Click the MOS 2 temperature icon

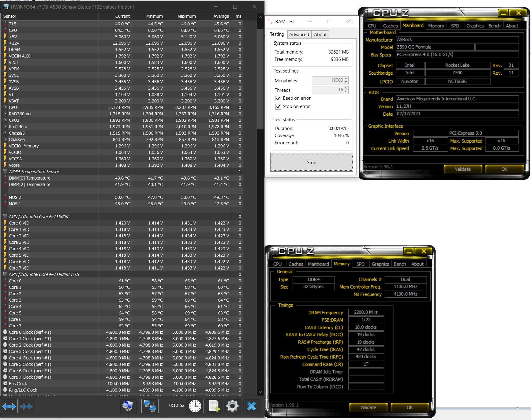click(x=5, y=197)
